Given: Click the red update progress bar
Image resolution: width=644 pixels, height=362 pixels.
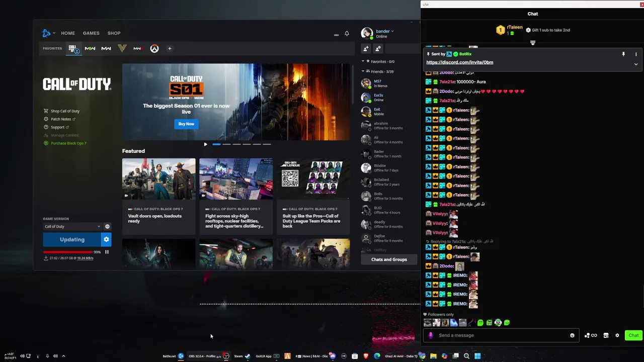Looking at the screenshot, I should [68, 252].
